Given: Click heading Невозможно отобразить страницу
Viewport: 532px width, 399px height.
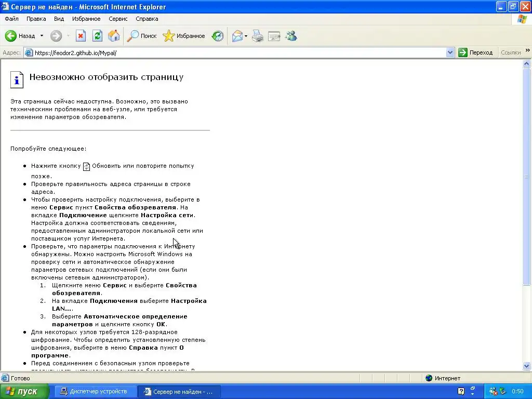Looking at the screenshot, I should (107, 77).
